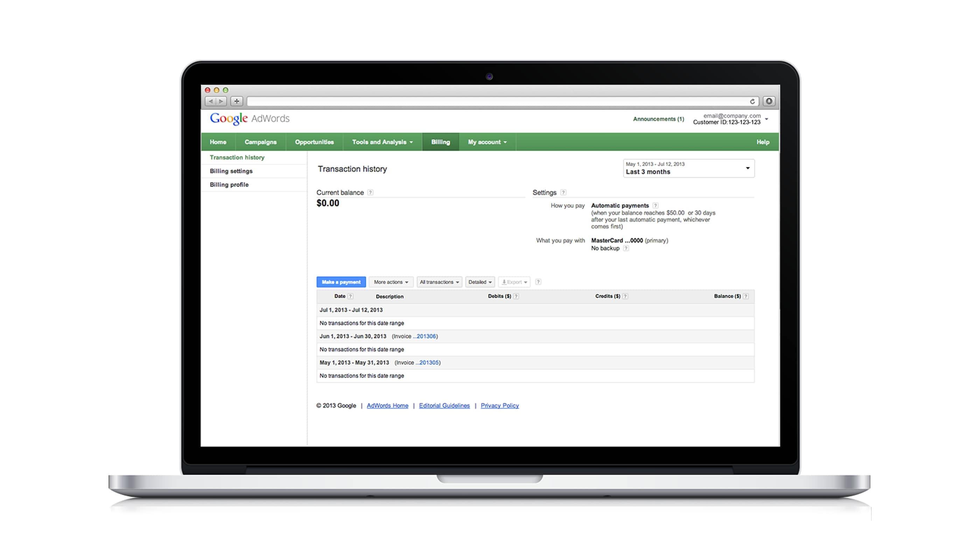
Task: Click the help icon after the Export button
Action: coord(538,282)
